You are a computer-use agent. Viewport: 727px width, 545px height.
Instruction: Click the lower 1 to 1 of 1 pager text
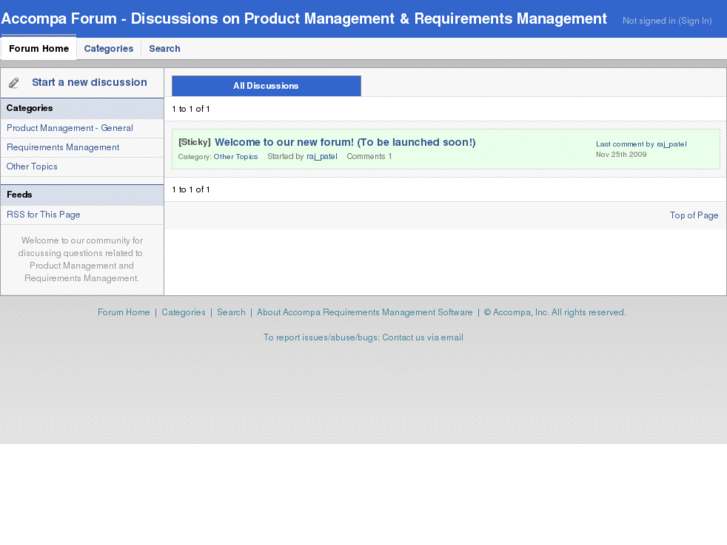(191, 190)
